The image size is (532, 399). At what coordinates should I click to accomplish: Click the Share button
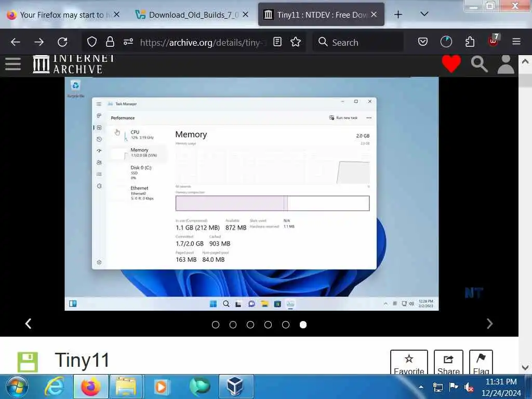click(x=448, y=363)
